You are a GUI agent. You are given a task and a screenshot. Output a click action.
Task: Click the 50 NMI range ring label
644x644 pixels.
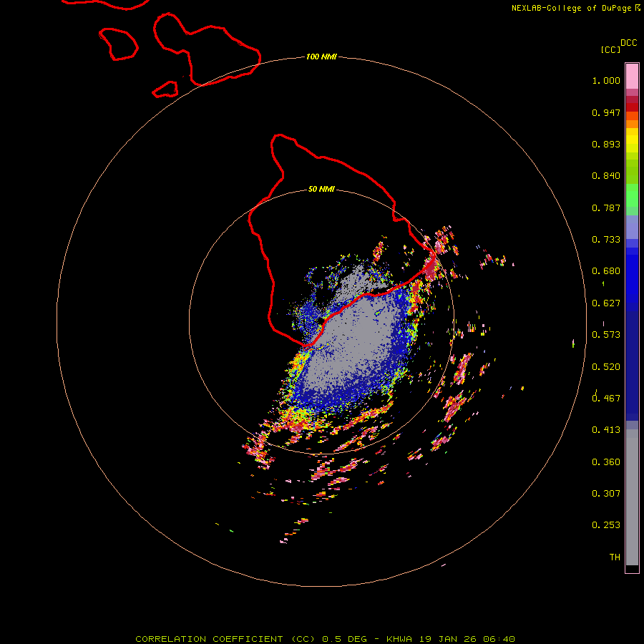321,189
